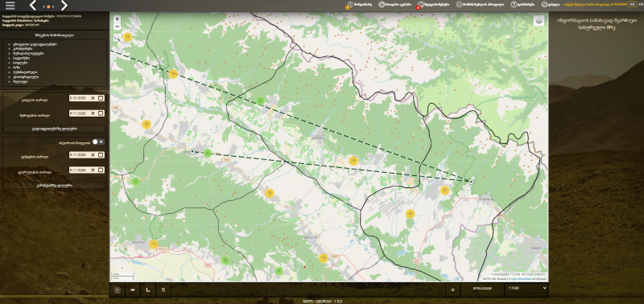
Task: Click the yellow cluster marker labeled 28
Action: coord(410,213)
